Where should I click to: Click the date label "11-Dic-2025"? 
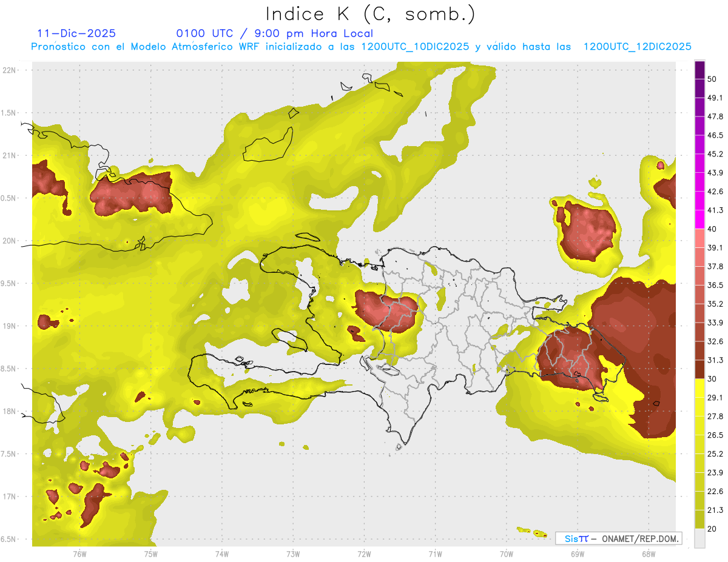coord(76,33)
